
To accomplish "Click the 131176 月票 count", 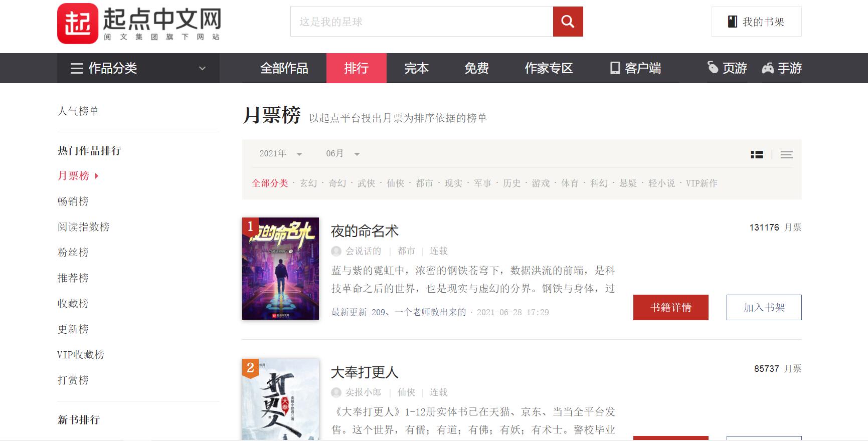I will coord(775,228).
